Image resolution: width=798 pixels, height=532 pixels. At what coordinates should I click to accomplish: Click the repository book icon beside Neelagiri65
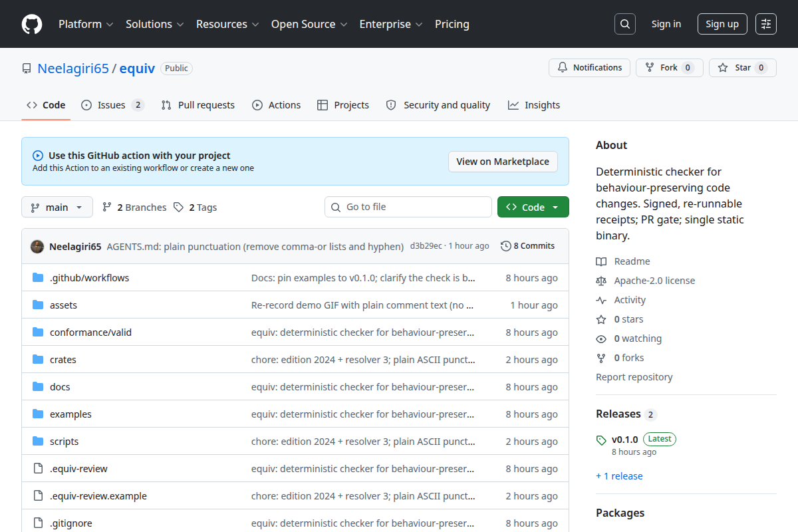point(27,68)
